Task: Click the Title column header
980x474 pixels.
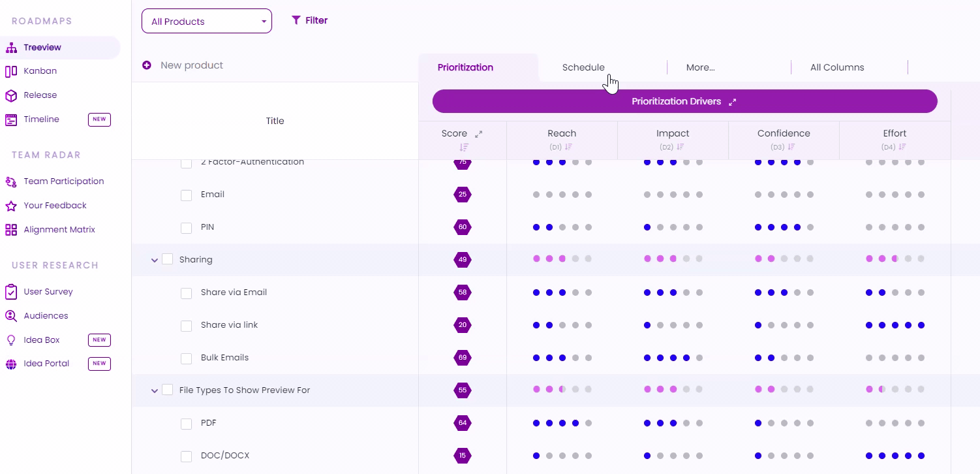Action: 275,121
